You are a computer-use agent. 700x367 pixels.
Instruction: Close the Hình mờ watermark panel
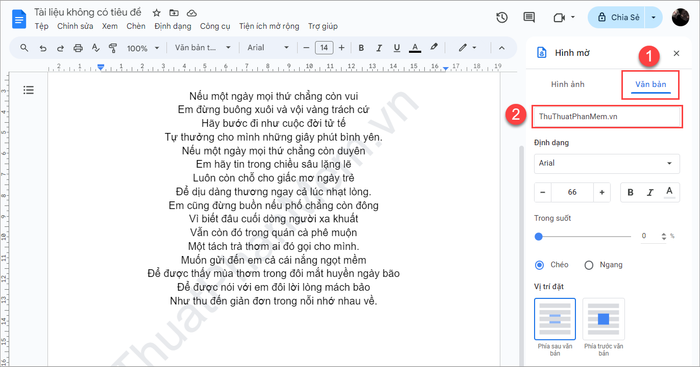pos(676,53)
